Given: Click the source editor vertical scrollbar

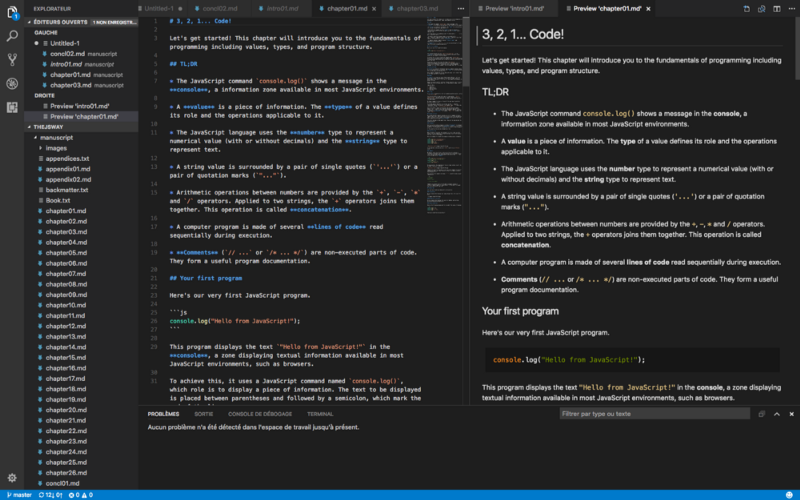Looking at the screenshot, I should [466, 51].
